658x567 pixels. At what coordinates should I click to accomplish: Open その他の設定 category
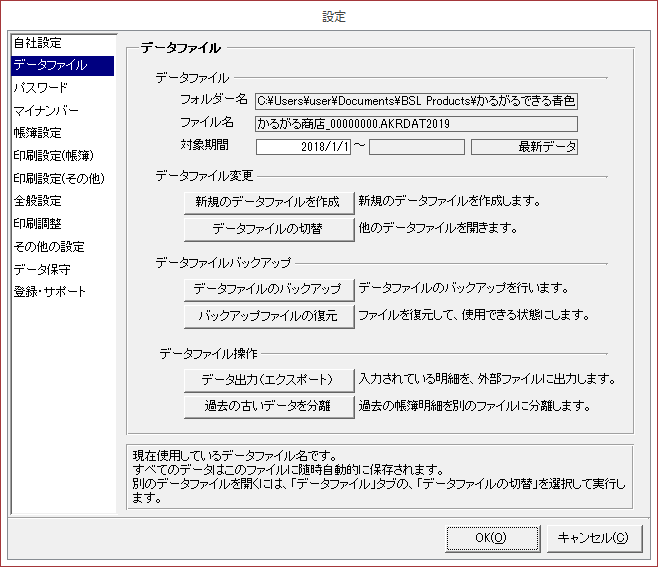point(48,246)
